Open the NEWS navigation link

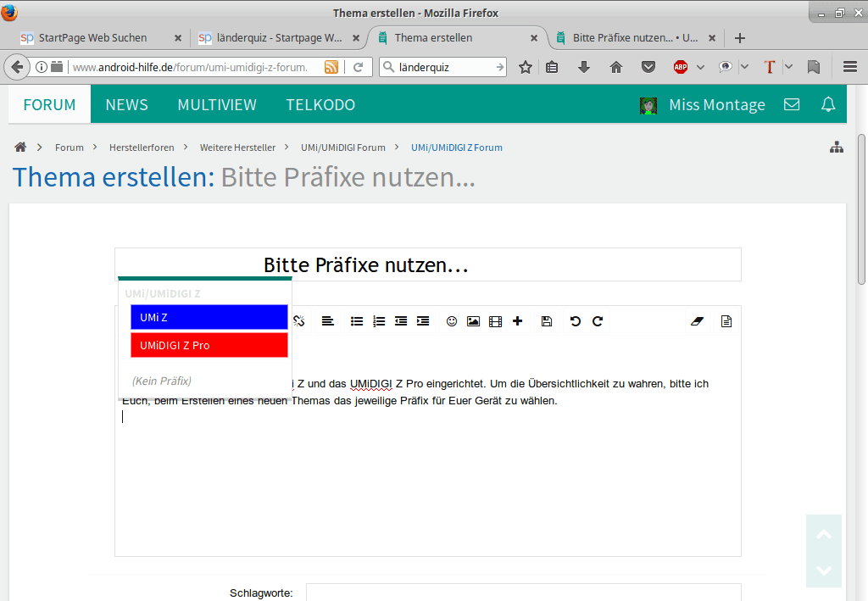tap(126, 105)
